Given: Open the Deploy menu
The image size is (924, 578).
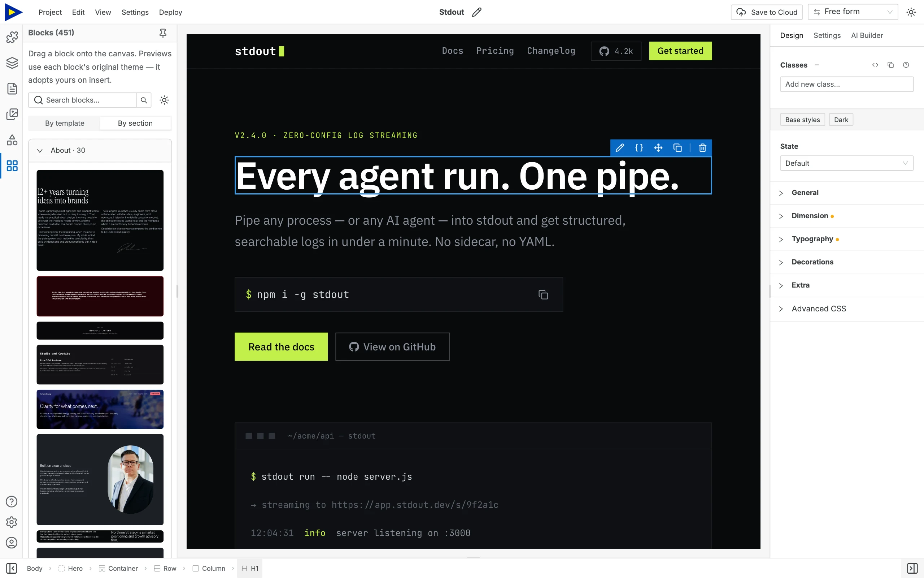Looking at the screenshot, I should (x=170, y=12).
